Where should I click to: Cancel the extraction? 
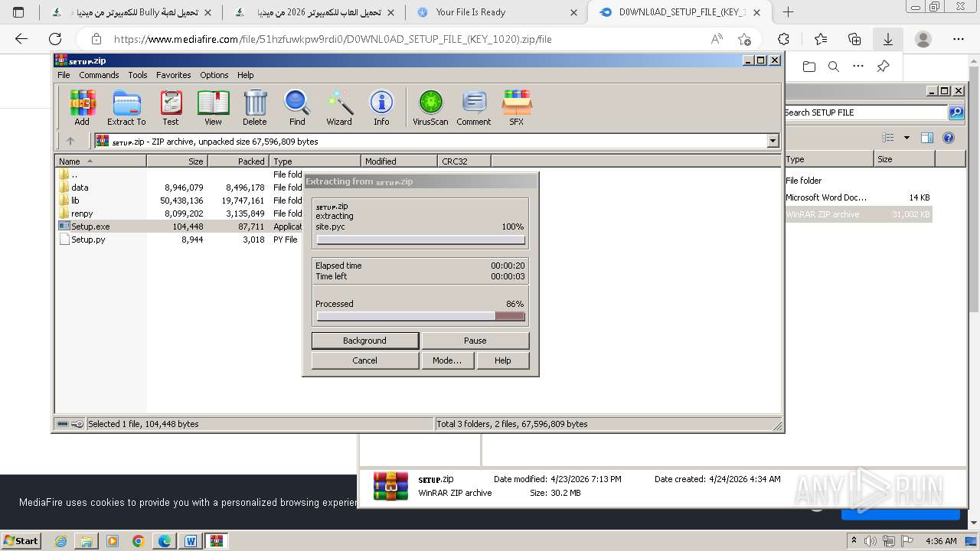tap(364, 360)
